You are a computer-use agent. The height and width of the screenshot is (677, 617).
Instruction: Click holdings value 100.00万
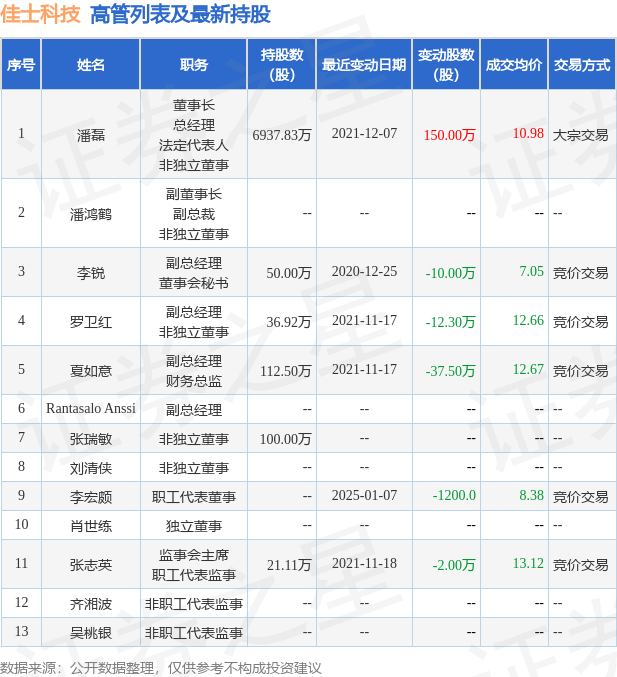[x=285, y=439]
